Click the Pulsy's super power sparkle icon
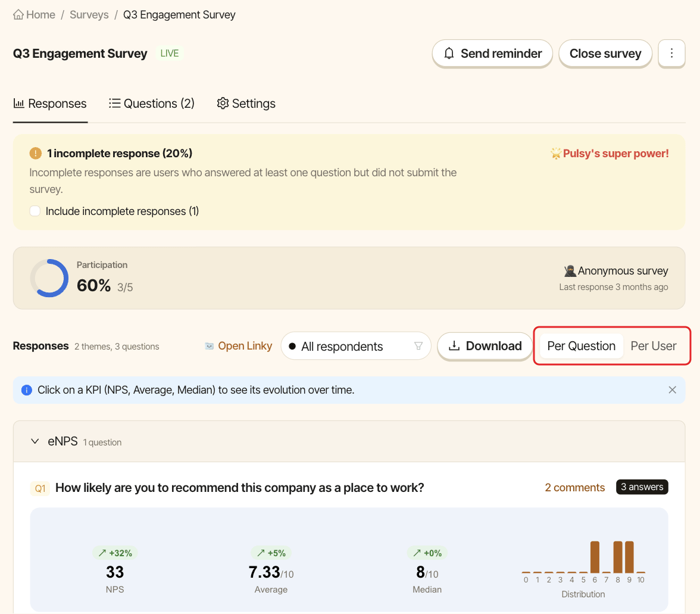Viewport: 700px width, 614px height. pyautogui.click(x=556, y=154)
